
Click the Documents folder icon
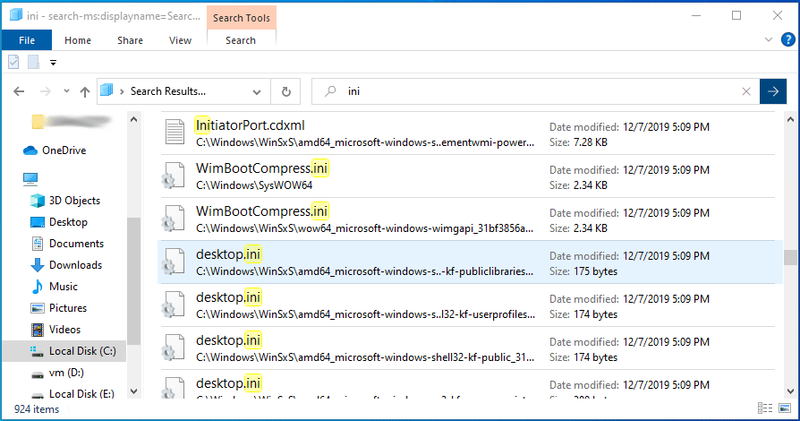click(37, 243)
